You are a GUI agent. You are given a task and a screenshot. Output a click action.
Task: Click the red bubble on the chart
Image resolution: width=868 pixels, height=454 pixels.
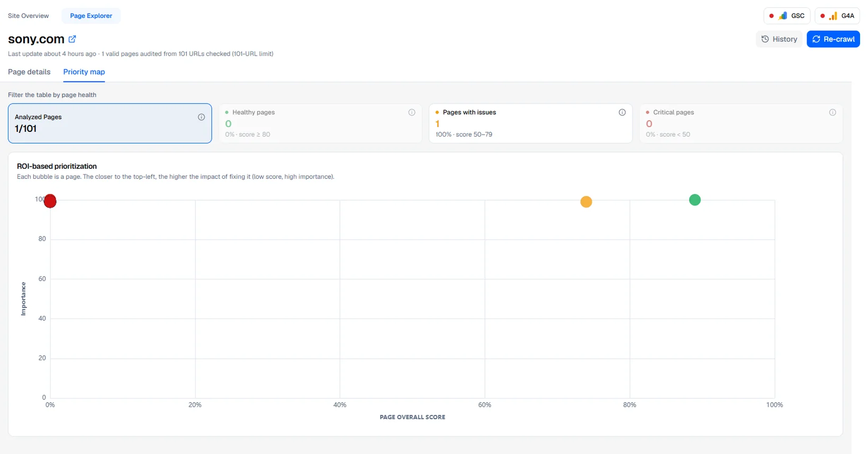click(50, 201)
